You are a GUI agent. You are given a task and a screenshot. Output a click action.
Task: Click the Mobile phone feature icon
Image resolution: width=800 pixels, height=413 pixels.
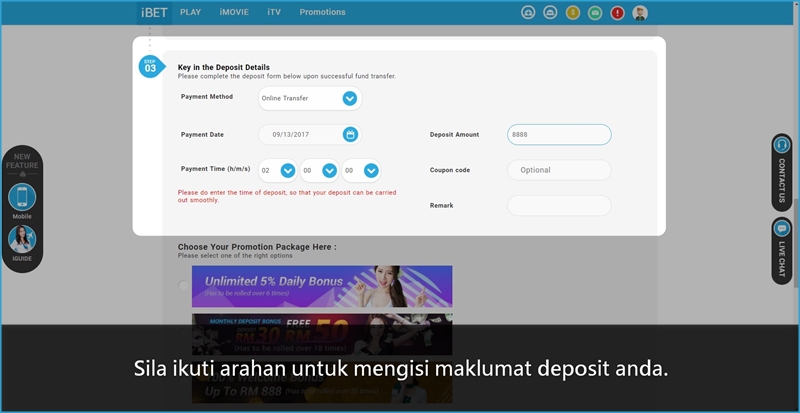coord(22,197)
